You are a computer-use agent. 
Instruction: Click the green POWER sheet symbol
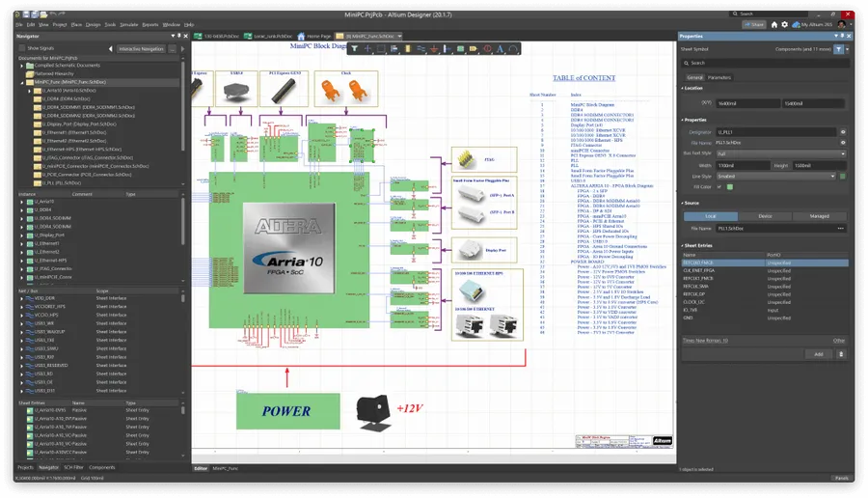[x=287, y=410]
